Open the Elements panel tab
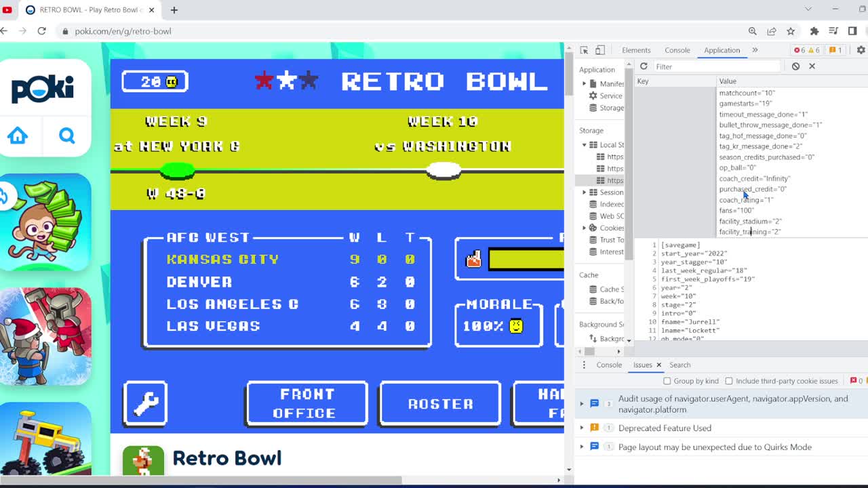Viewport: 868px width, 488px height. tap(636, 49)
